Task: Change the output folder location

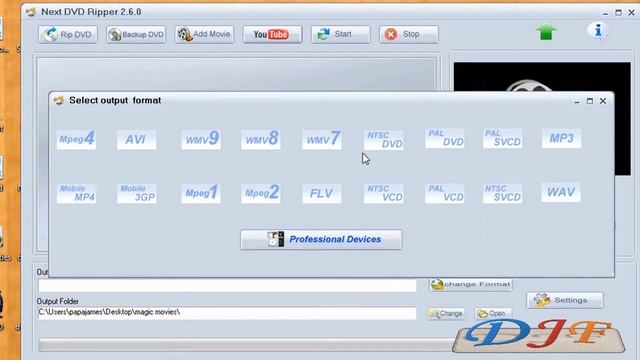Action: [447, 313]
